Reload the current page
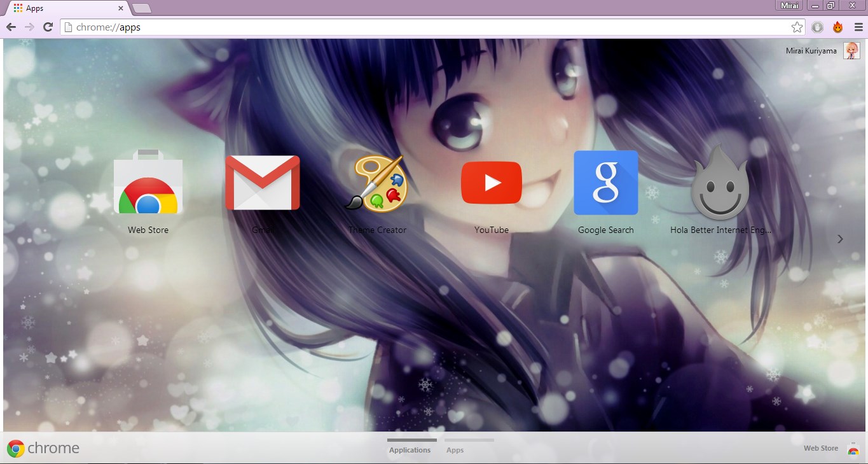The height and width of the screenshot is (464, 868). (48, 27)
